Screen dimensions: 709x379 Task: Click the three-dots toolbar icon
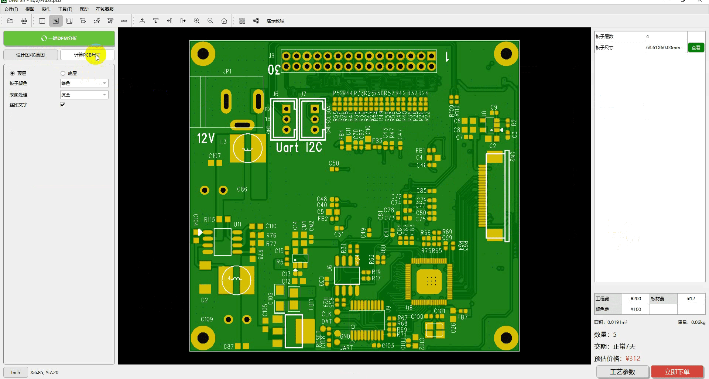[x=124, y=21]
